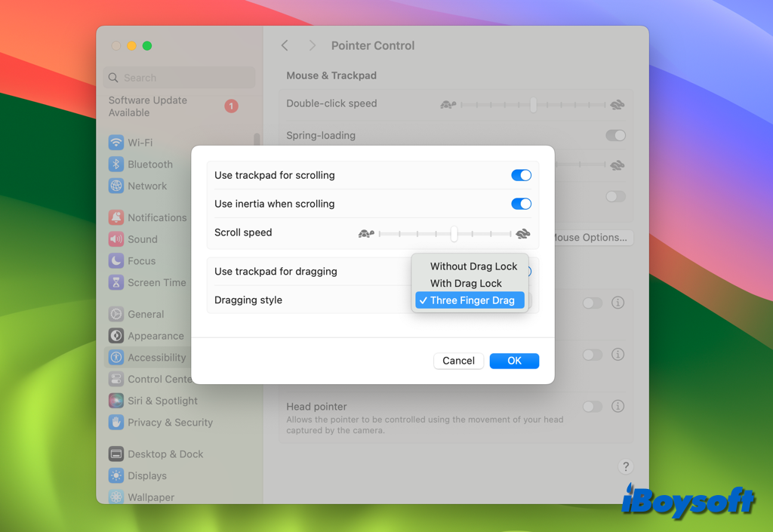Choose With Drag Lock option
Screen dimensions: 773x532
click(x=470, y=283)
